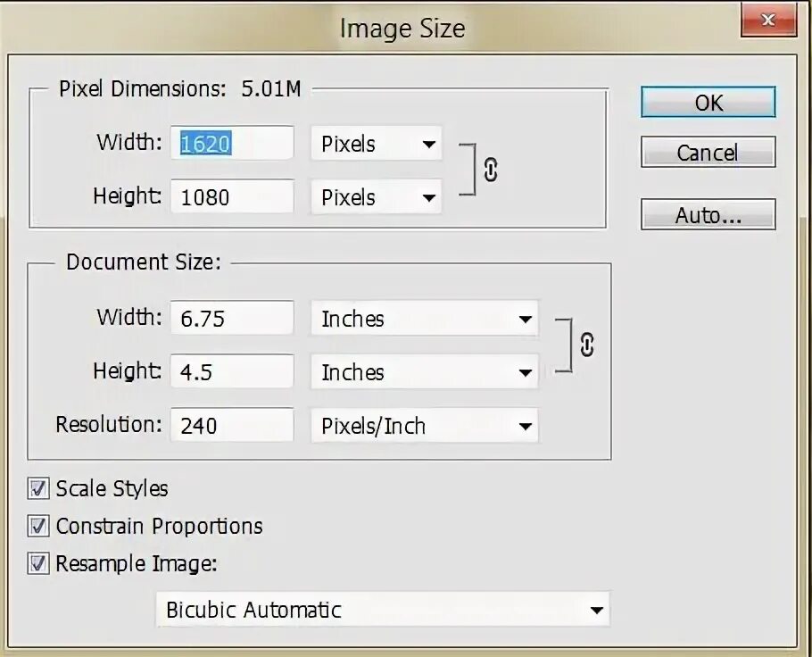Click the Auto... button
The width and height of the screenshot is (812, 657).
[x=708, y=215]
